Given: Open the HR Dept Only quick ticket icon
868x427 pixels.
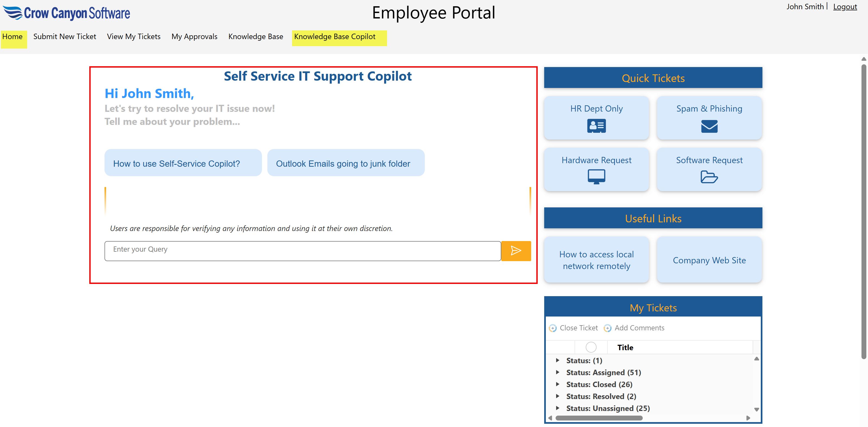Looking at the screenshot, I should (596, 126).
